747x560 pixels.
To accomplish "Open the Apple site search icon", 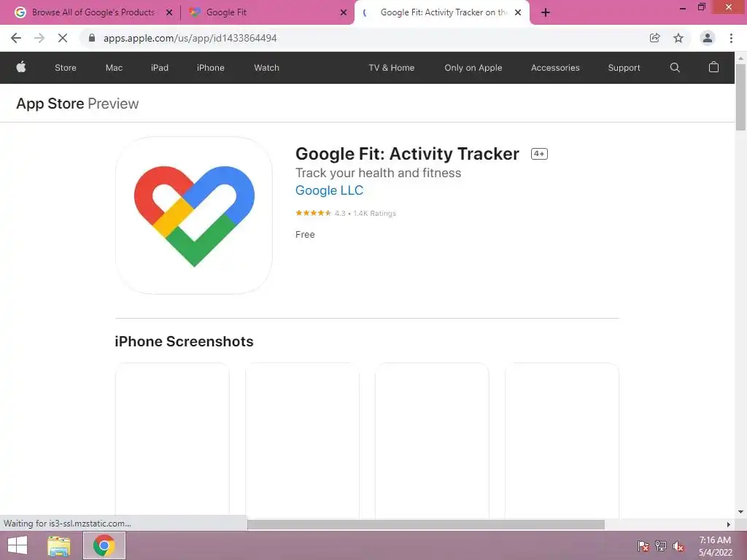I will [x=675, y=68].
